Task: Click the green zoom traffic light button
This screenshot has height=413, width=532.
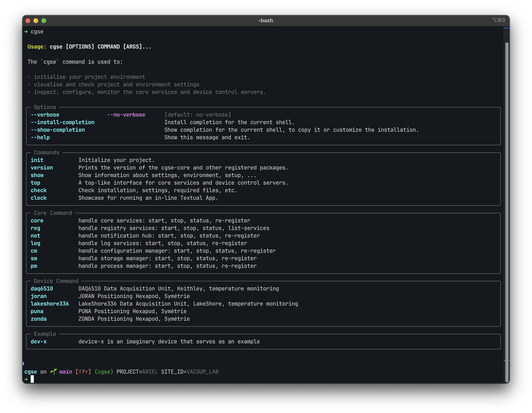Action: click(44, 21)
